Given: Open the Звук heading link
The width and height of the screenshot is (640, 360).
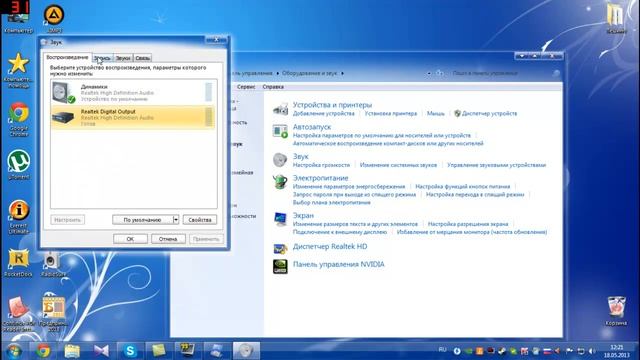Looking at the screenshot, I should 300,156.
